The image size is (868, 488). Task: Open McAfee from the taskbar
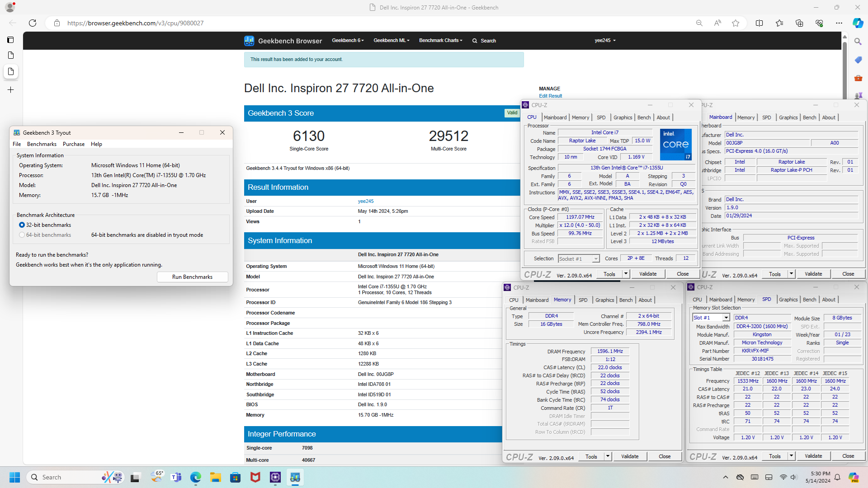(255, 477)
